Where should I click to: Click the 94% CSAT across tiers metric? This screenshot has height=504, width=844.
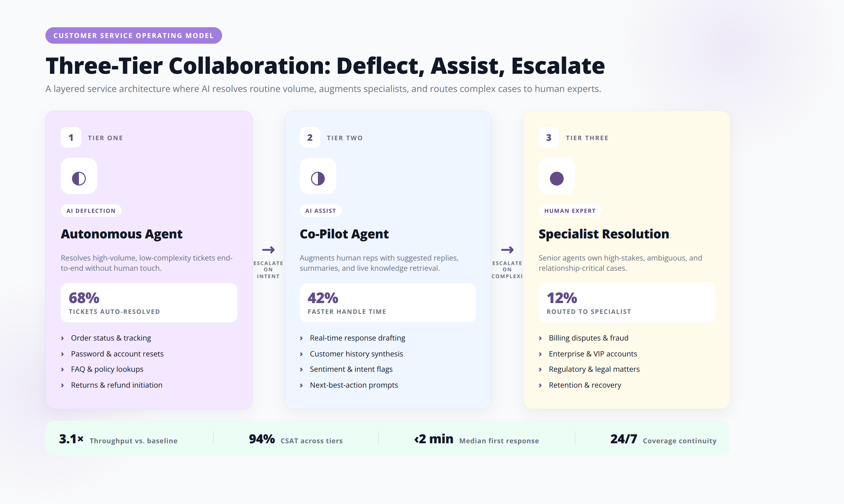pyautogui.click(x=296, y=439)
